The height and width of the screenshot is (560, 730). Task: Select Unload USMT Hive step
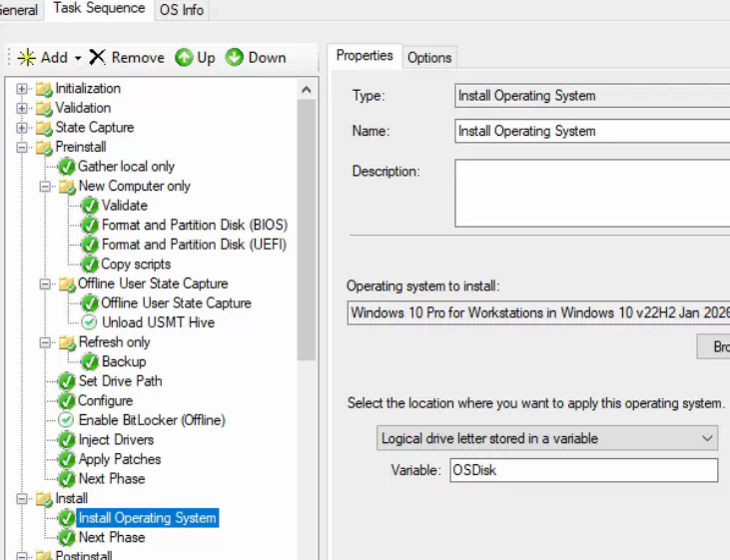tap(159, 322)
